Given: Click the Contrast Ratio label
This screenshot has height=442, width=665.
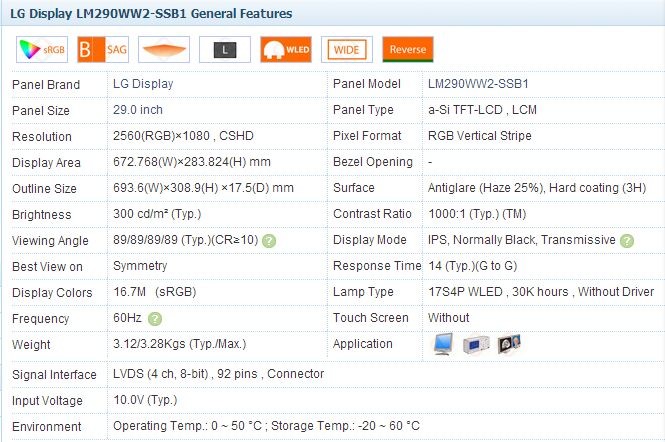Looking at the screenshot, I should [x=372, y=214].
